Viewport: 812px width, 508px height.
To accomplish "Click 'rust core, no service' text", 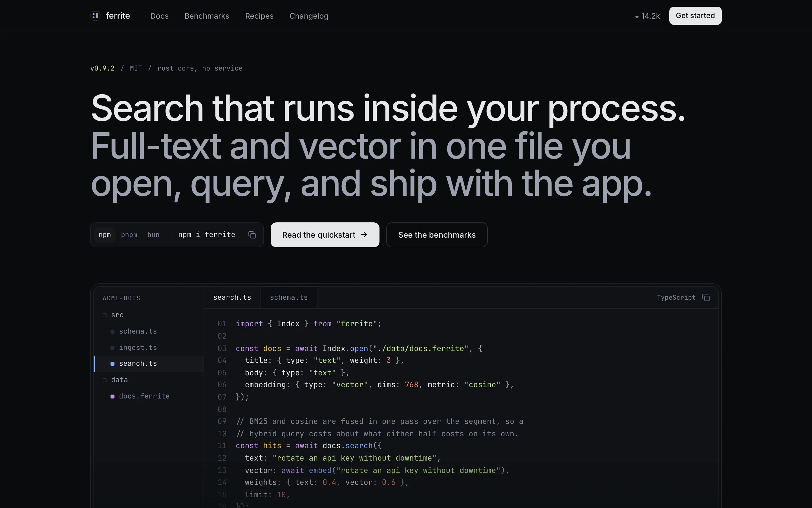I will (x=200, y=68).
